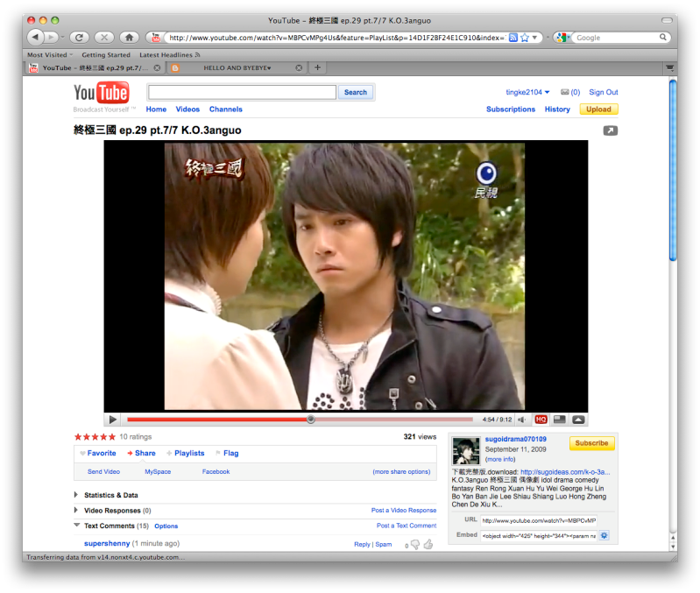Click the Embed code text field
The image size is (700, 593).
tap(539, 536)
